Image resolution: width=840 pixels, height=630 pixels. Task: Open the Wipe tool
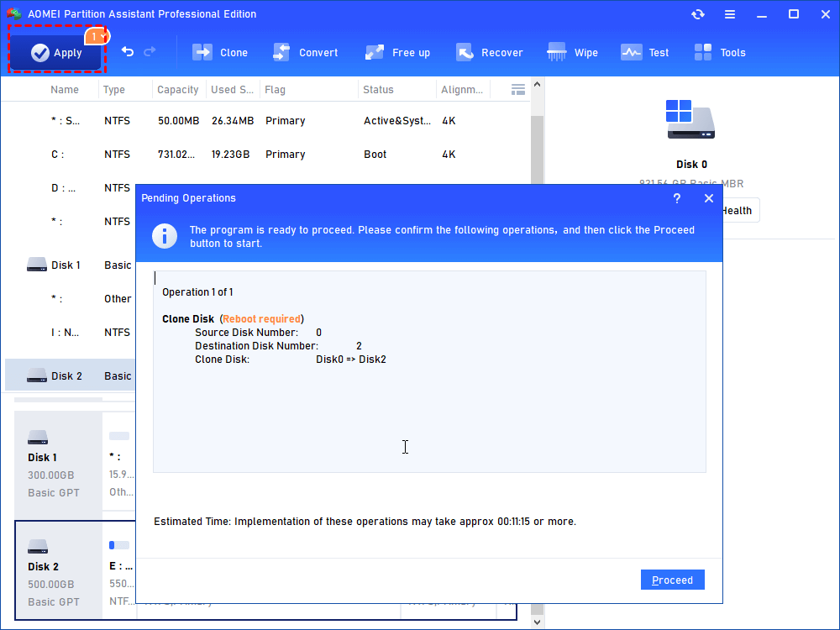(572, 52)
